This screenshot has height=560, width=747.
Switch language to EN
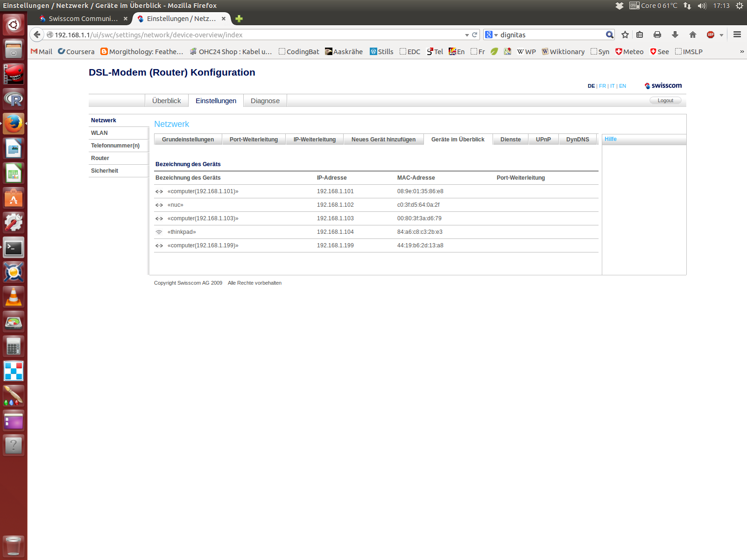622,86
